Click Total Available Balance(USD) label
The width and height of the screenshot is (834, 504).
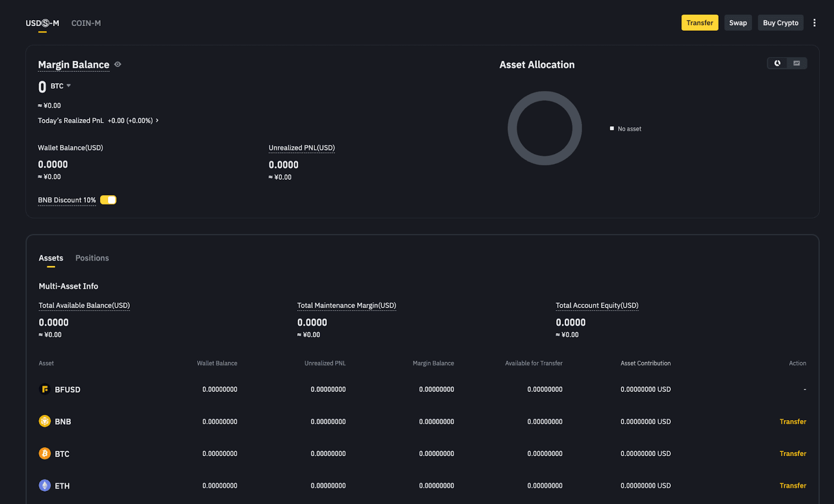click(84, 305)
